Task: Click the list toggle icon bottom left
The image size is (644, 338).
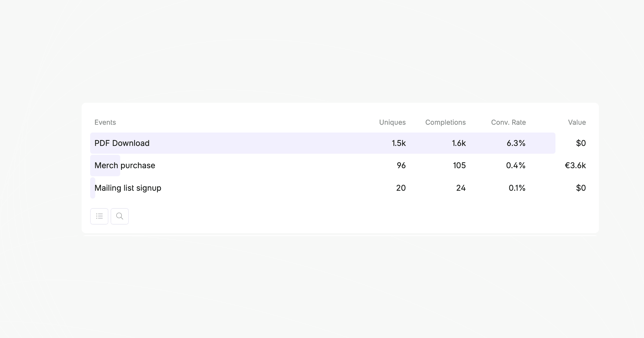Action: (x=99, y=216)
